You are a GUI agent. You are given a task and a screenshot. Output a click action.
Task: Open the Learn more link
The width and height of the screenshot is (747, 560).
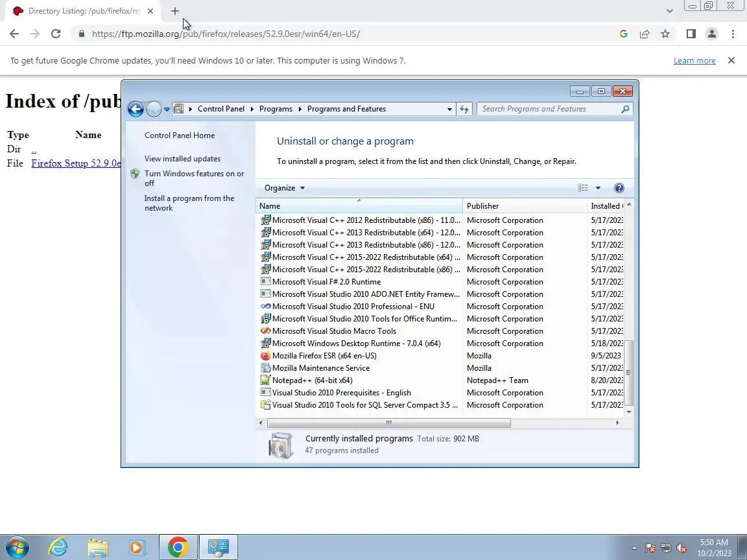click(x=694, y=60)
